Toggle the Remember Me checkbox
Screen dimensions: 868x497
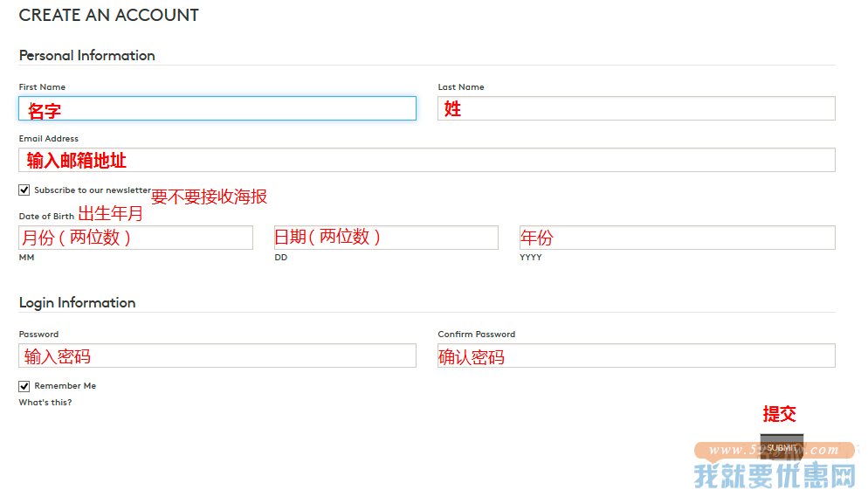tap(24, 386)
